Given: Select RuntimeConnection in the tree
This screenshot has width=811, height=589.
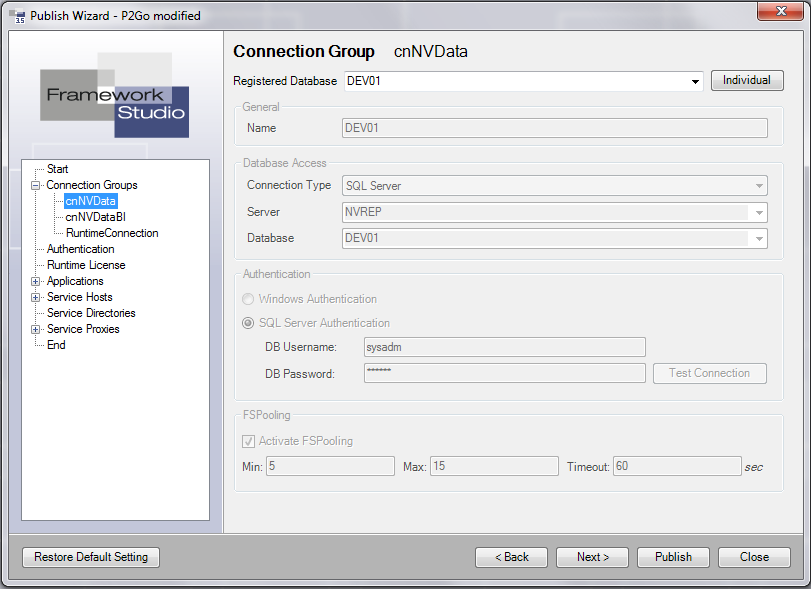Looking at the screenshot, I should point(112,233).
